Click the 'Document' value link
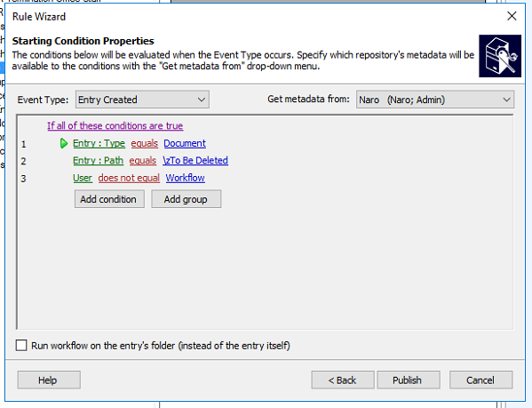This screenshot has height=408, width=532. point(185,143)
